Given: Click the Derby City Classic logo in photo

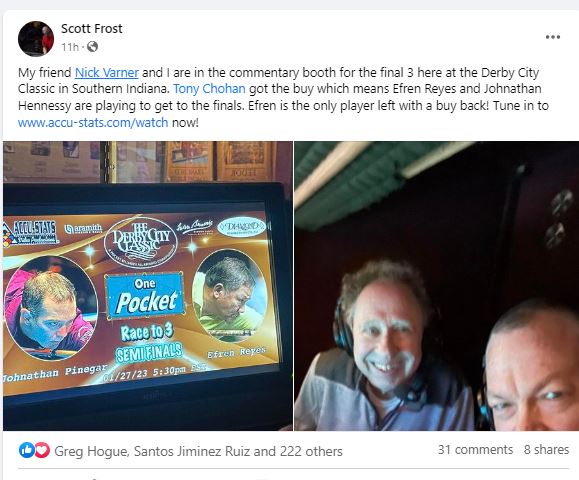Looking at the screenshot, I should pyautogui.click(x=141, y=242).
